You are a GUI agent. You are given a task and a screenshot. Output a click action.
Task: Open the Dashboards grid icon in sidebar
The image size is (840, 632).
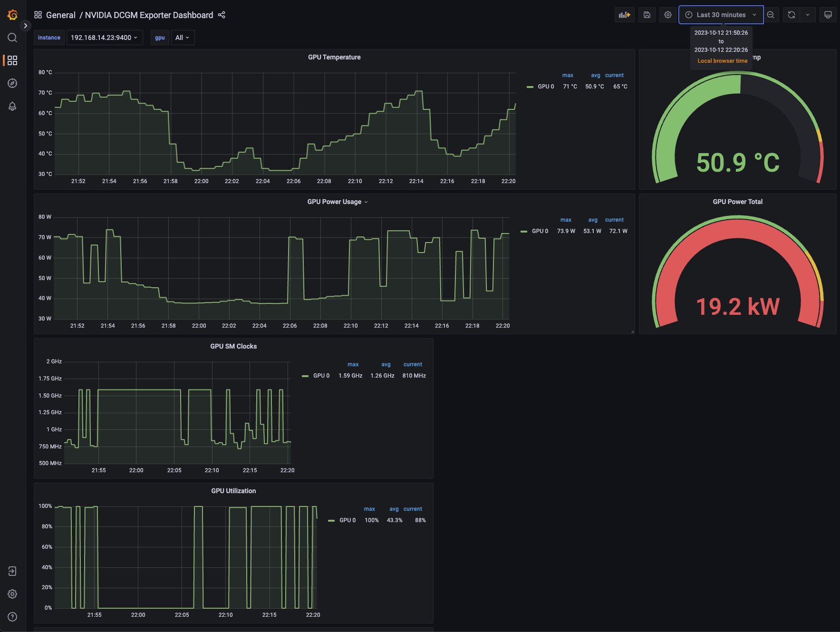(x=13, y=60)
